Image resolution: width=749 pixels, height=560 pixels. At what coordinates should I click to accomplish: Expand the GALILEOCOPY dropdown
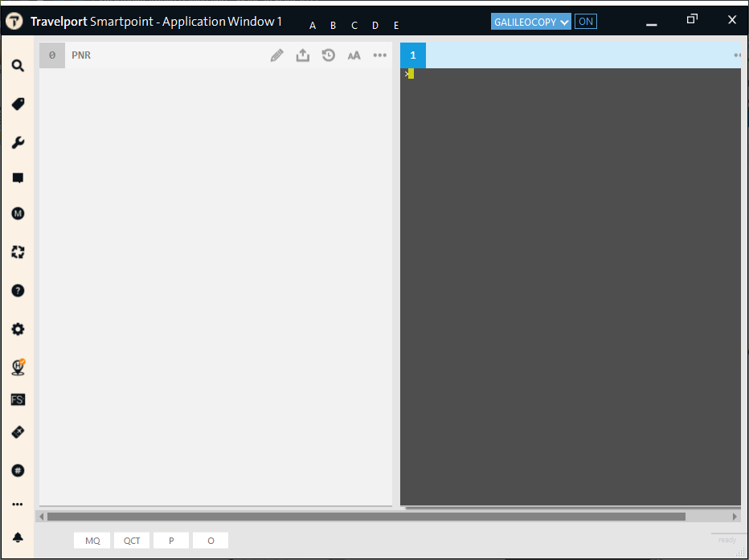pos(531,22)
